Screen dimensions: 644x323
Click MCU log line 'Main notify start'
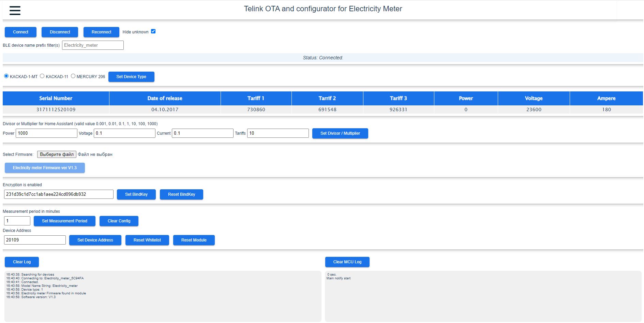tap(339, 278)
